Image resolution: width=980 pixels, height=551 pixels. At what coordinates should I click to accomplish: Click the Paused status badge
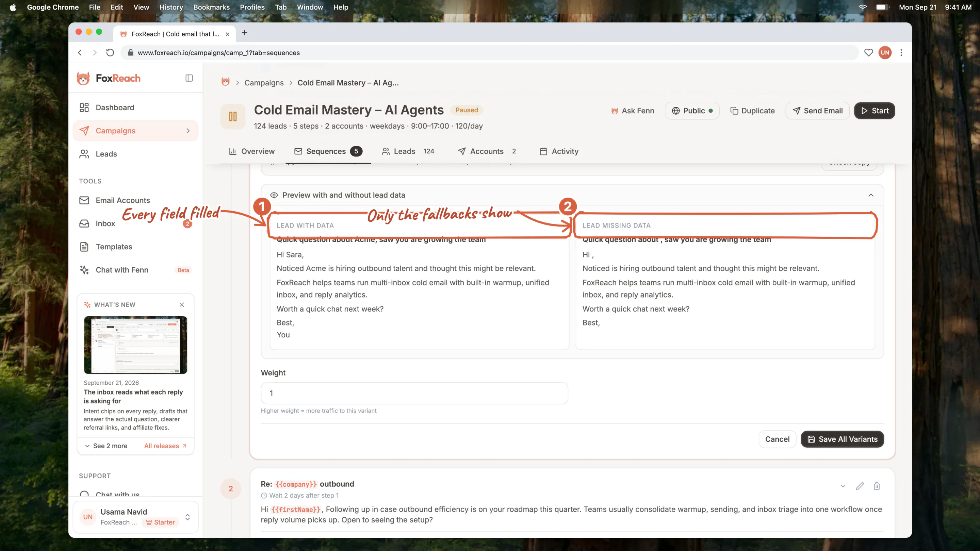[467, 110]
